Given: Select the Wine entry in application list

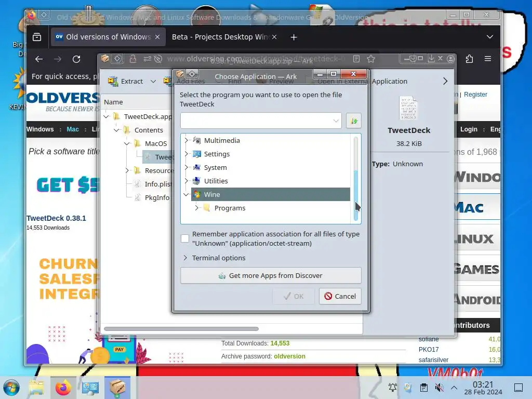Looking at the screenshot, I should [270, 194].
